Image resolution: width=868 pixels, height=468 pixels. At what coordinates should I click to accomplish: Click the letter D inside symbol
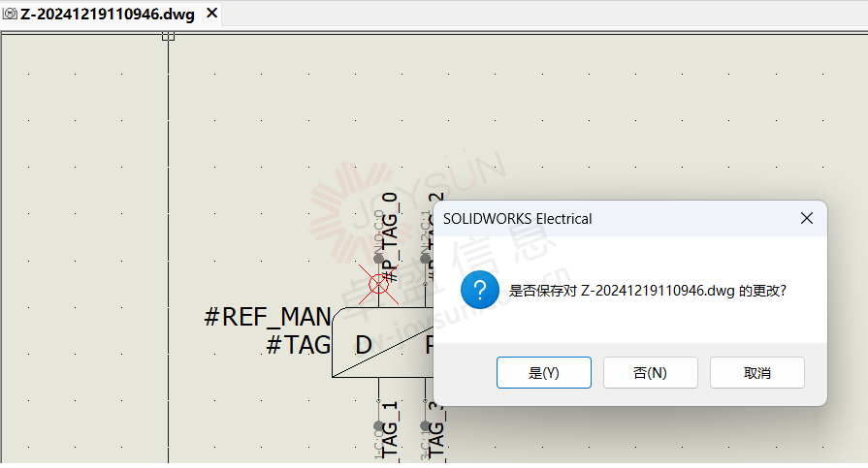tap(364, 345)
